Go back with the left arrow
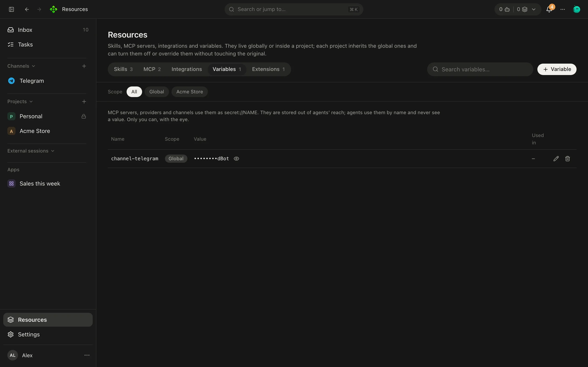Viewport: 588px width, 367px height. [x=27, y=9]
